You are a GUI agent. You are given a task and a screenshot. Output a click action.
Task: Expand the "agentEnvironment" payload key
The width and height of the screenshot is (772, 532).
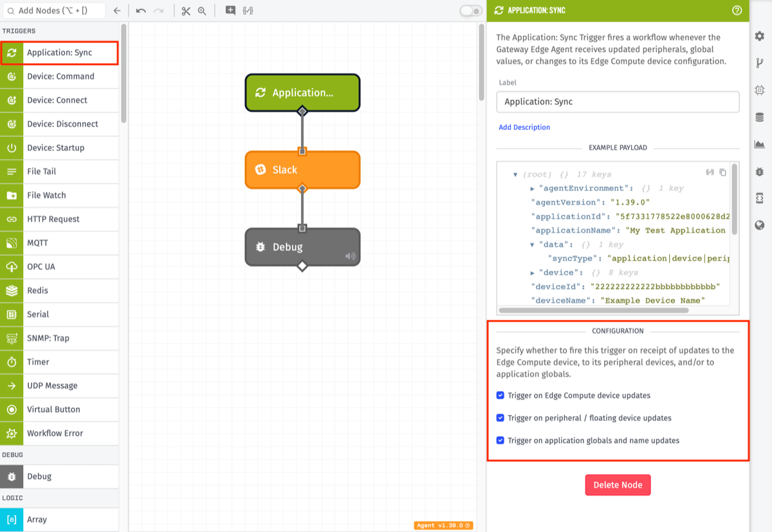click(x=533, y=188)
